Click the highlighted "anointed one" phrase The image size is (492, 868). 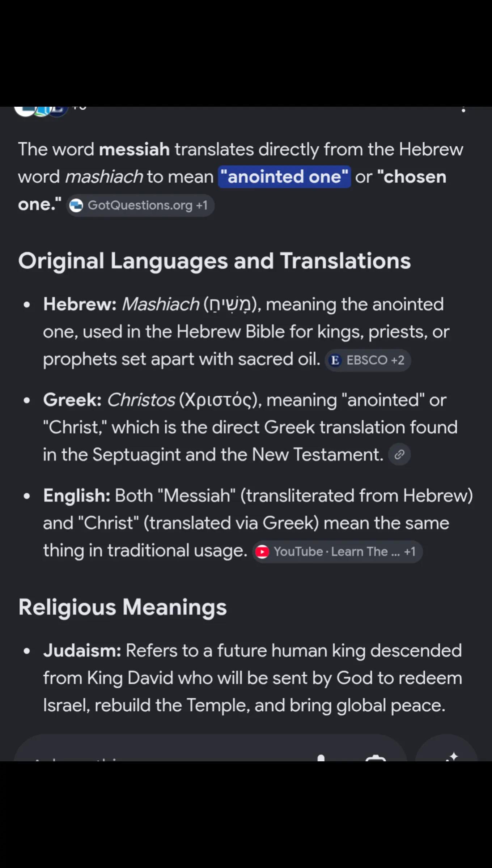pos(284,177)
